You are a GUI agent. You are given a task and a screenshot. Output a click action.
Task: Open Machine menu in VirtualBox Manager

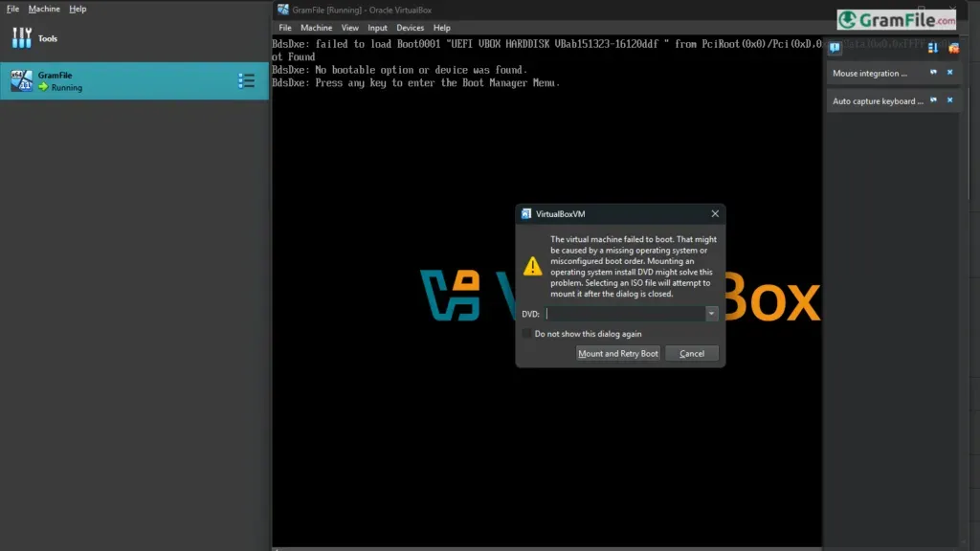pos(44,9)
